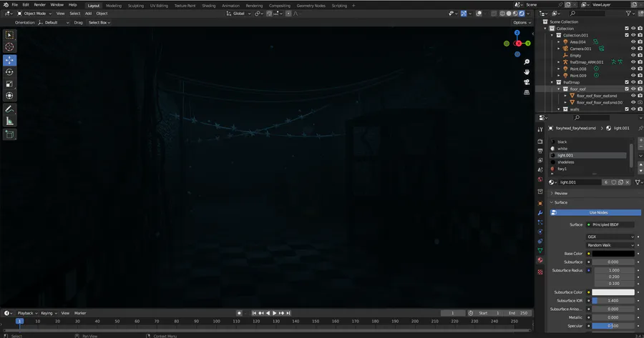This screenshot has width=644, height=338.
Task: Unlink the light.001 material with X
Action: click(x=628, y=182)
